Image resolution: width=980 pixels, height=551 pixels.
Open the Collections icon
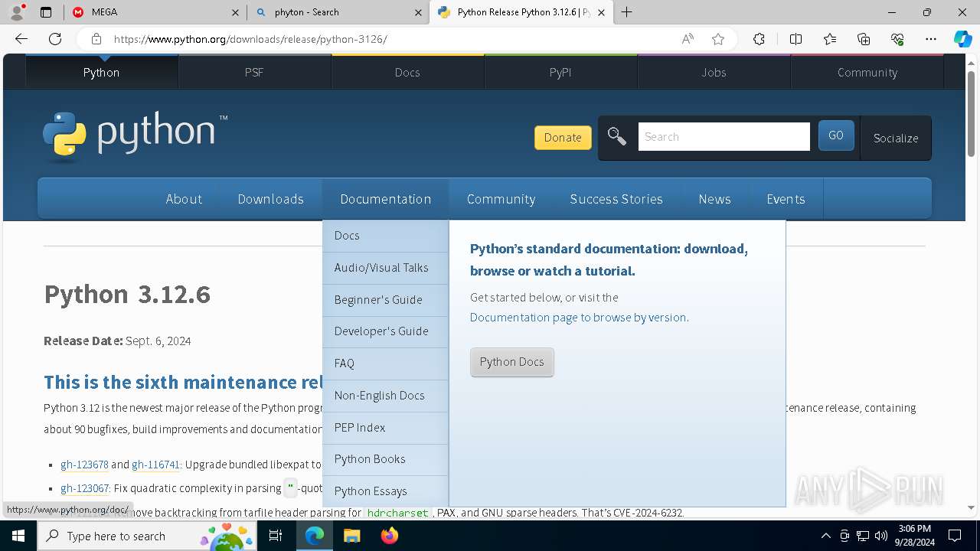(864, 39)
